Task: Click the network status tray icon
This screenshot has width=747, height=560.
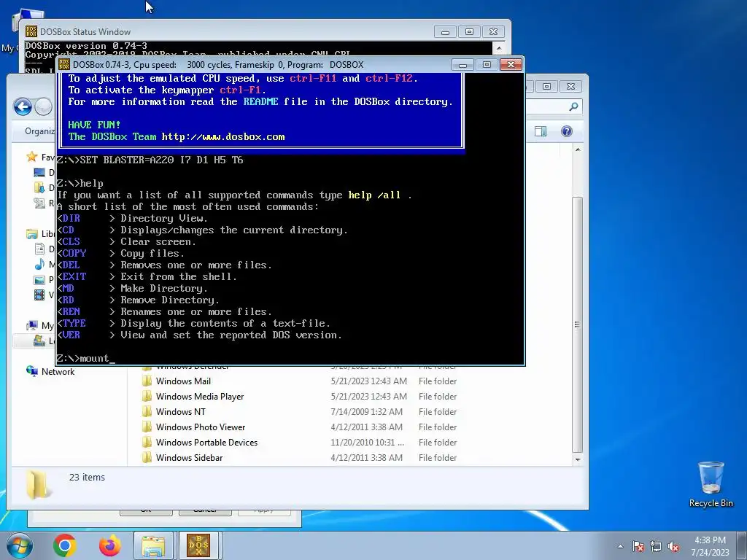Action: (x=656, y=546)
